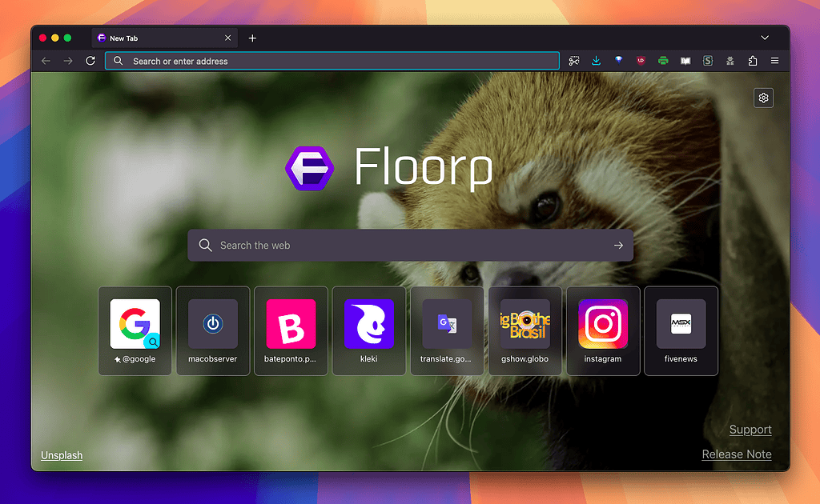Image resolution: width=820 pixels, height=504 pixels.
Task: Open a new tab with plus button
Action: 252,38
